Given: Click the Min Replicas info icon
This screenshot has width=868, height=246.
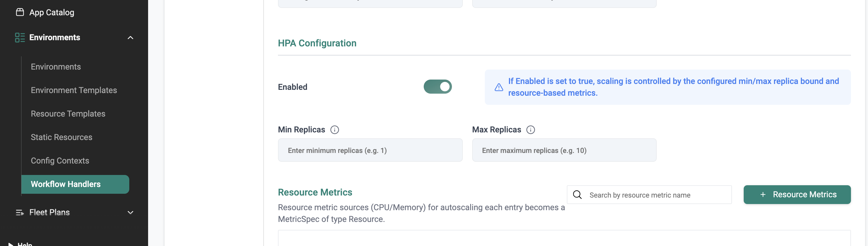Looking at the screenshot, I should (x=335, y=129).
